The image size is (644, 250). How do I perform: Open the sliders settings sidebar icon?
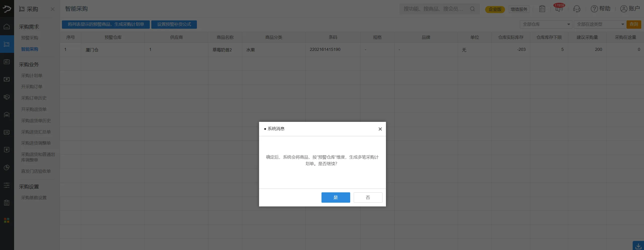point(7,185)
